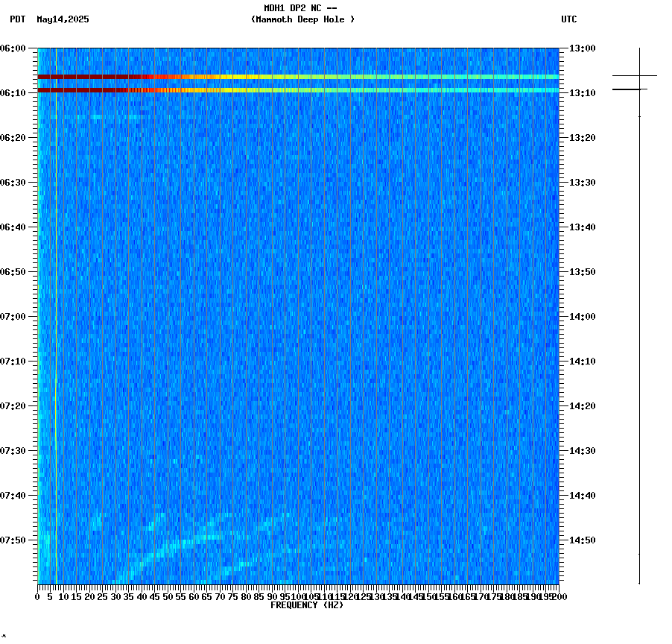Click the vertical amplitude trace at far right
672x644 pixels.
pos(639,298)
